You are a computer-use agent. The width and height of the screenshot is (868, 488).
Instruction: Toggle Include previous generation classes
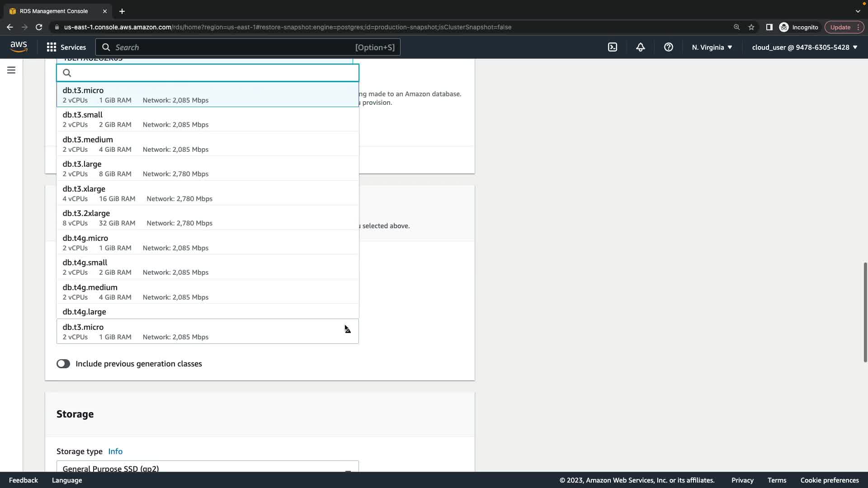[63, 364]
